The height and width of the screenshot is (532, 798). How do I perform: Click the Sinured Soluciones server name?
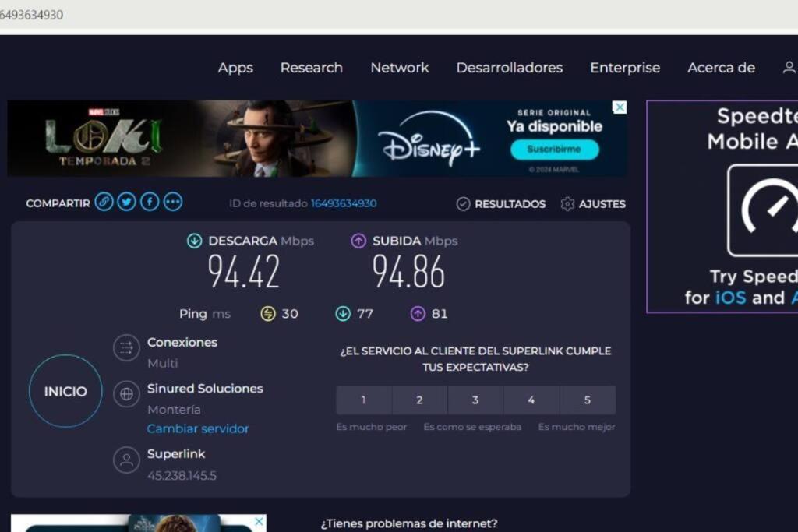pyautogui.click(x=205, y=389)
